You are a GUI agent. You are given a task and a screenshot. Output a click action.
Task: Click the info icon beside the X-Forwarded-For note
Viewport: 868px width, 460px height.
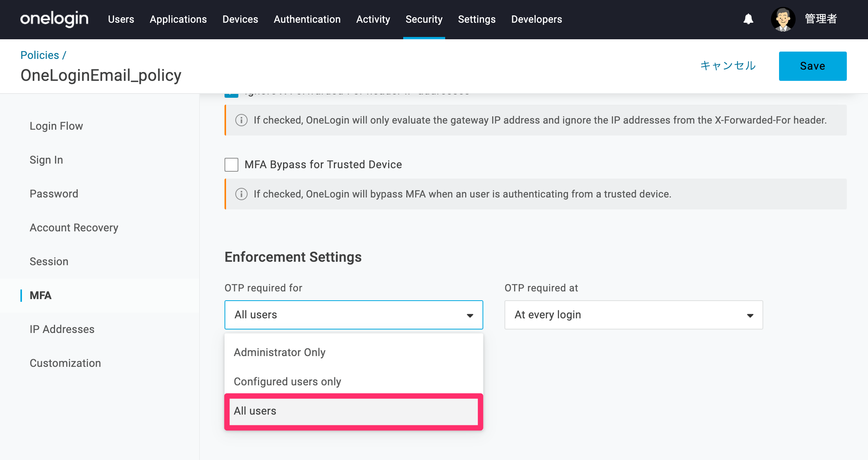tap(241, 120)
